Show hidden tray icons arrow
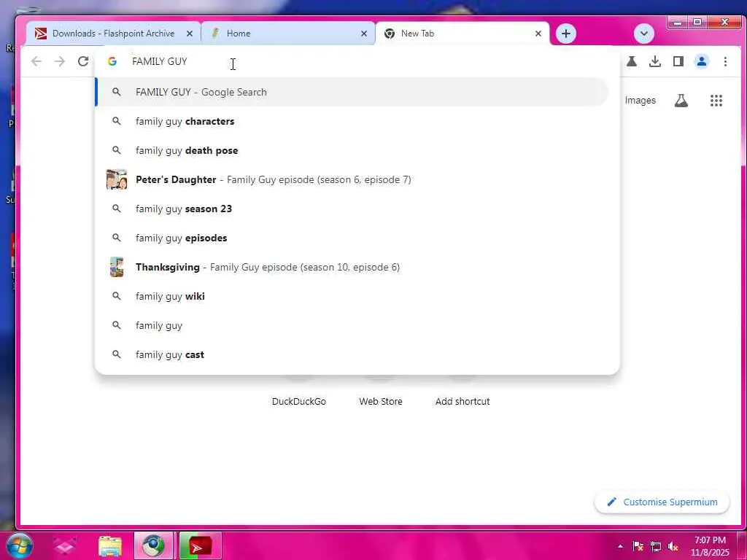The image size is (747, 560). coord(620,547)
